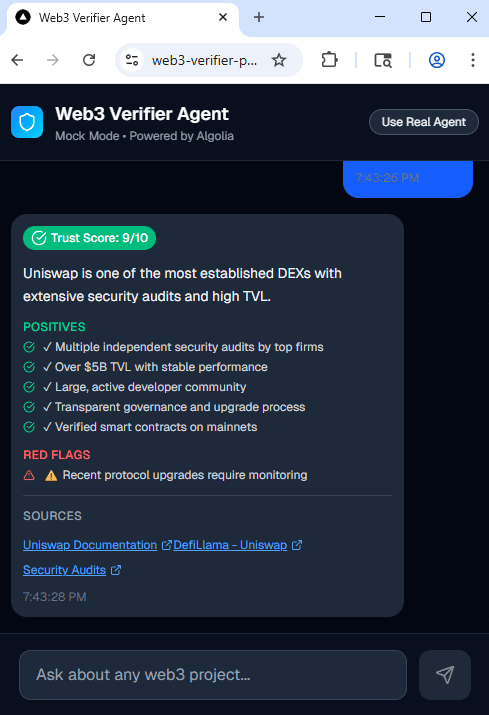The image size is (489, 715).
Task: Click the send message paper plane icon
Action: [445, 674]
